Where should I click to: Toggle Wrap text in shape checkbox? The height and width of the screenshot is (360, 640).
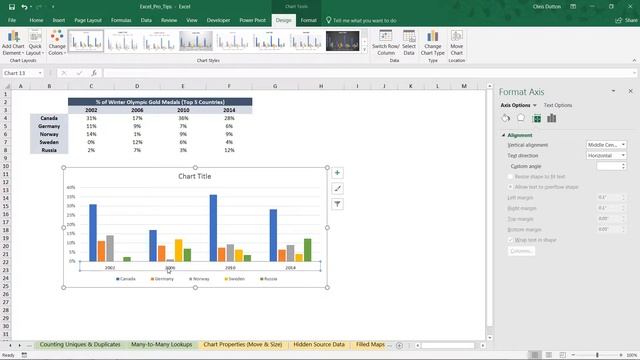(x=510, y=240)
